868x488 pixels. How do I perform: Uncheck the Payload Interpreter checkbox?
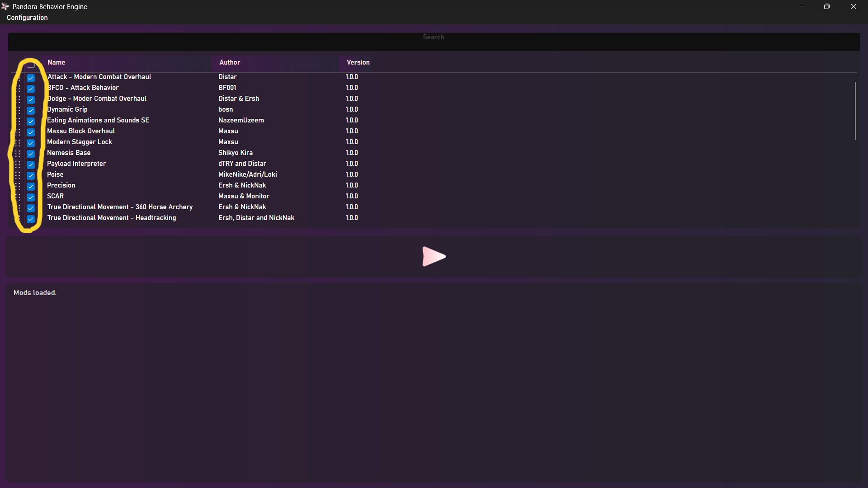31,164
